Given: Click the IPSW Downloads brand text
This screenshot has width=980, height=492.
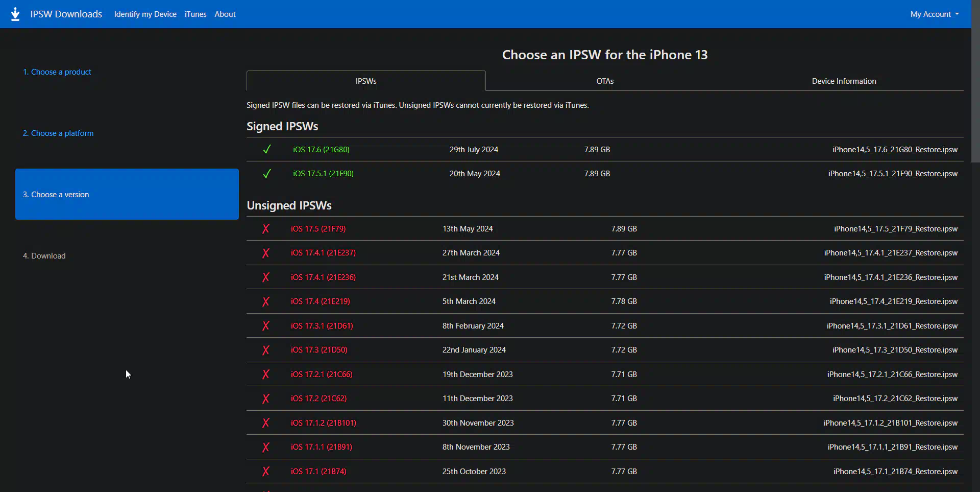Looking at the screenshot, I should tap(66, 14).
